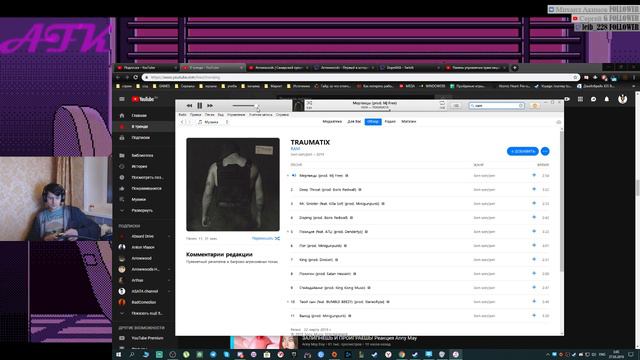Open the YouTube account avatar

tap(622, 99)
